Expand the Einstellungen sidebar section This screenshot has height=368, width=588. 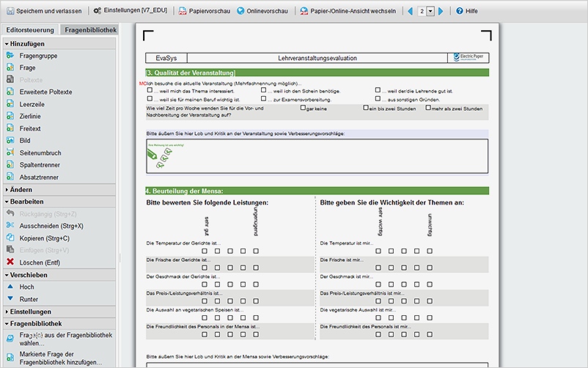click(x=59, y=312)
